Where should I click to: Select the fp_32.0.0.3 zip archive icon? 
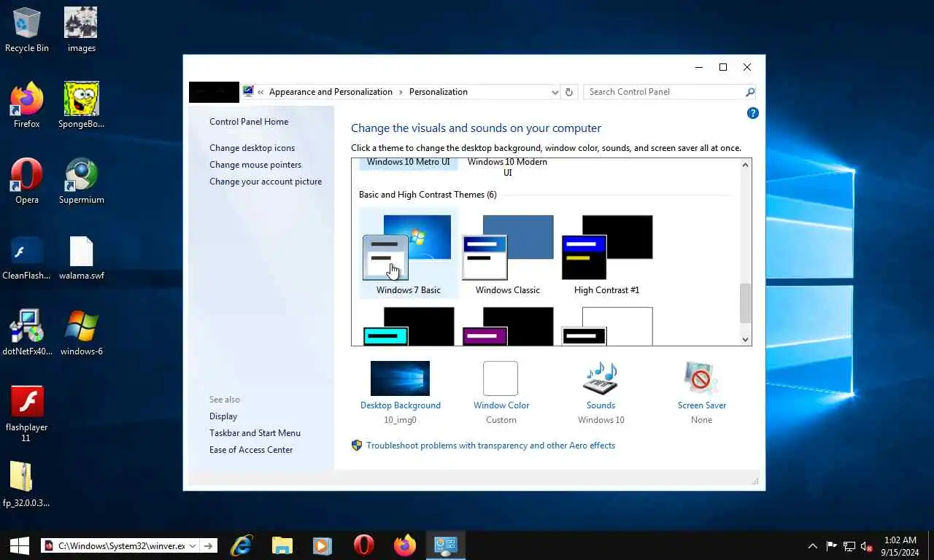(27, 485)
